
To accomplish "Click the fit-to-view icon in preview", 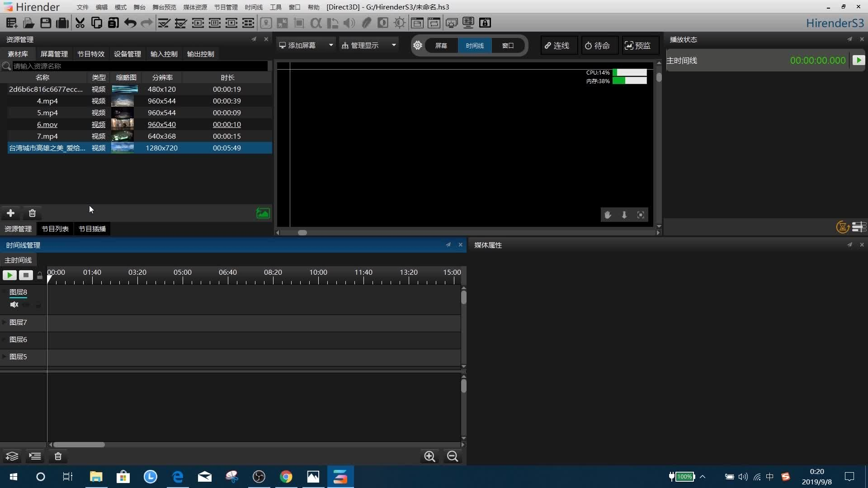I will [x=641, y=215].
